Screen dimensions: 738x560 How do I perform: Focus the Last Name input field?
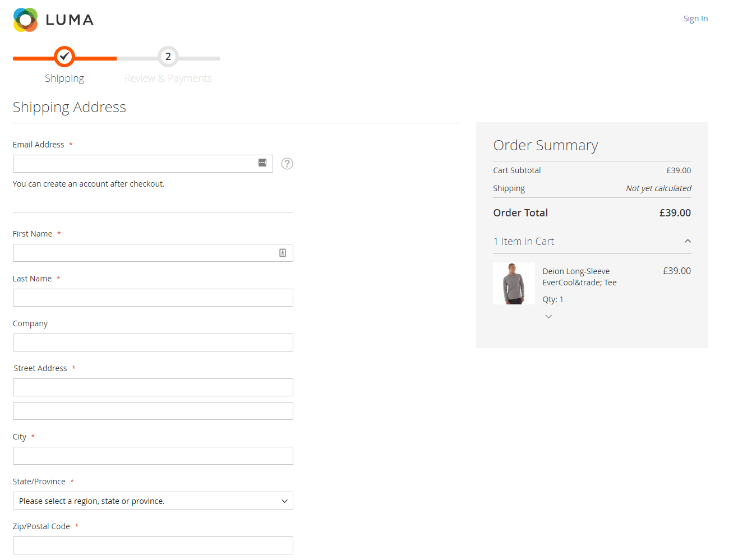(x=153, y=298)
